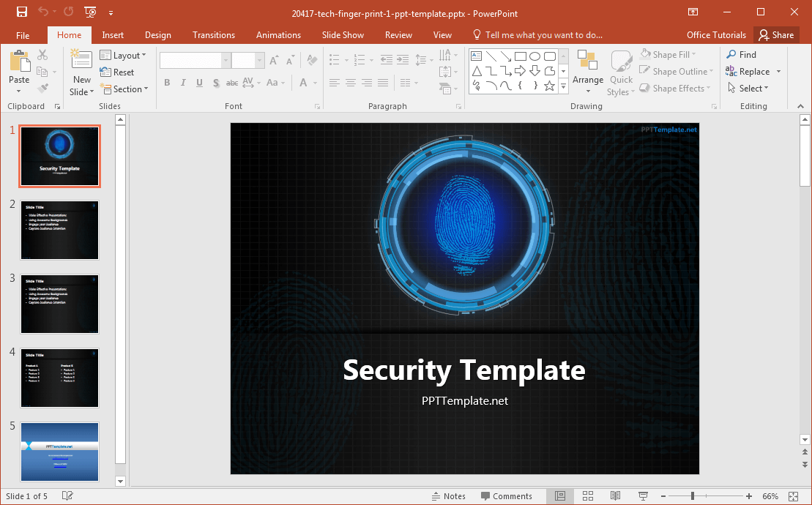Toggle the Notes pane
812x505 pixels.
[x=449, y=495]
